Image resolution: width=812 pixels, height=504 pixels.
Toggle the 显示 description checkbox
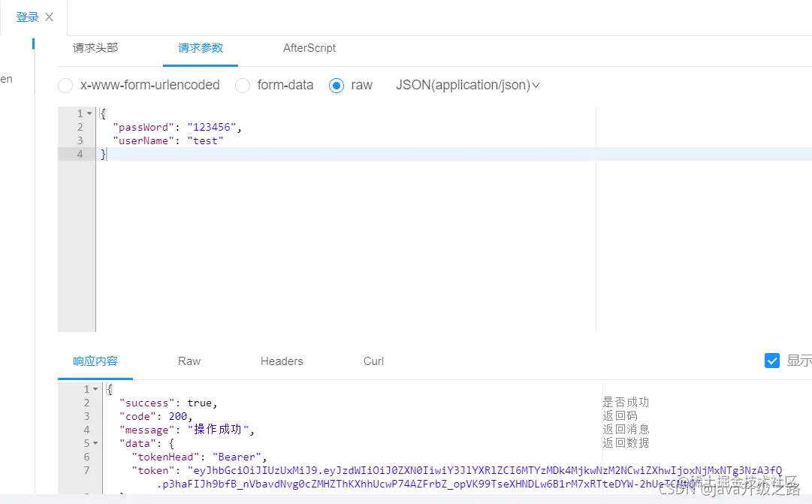tap(772, 361)
